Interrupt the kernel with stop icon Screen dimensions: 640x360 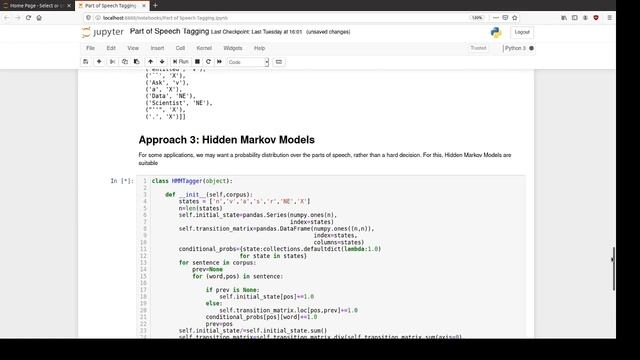(197, 62)
